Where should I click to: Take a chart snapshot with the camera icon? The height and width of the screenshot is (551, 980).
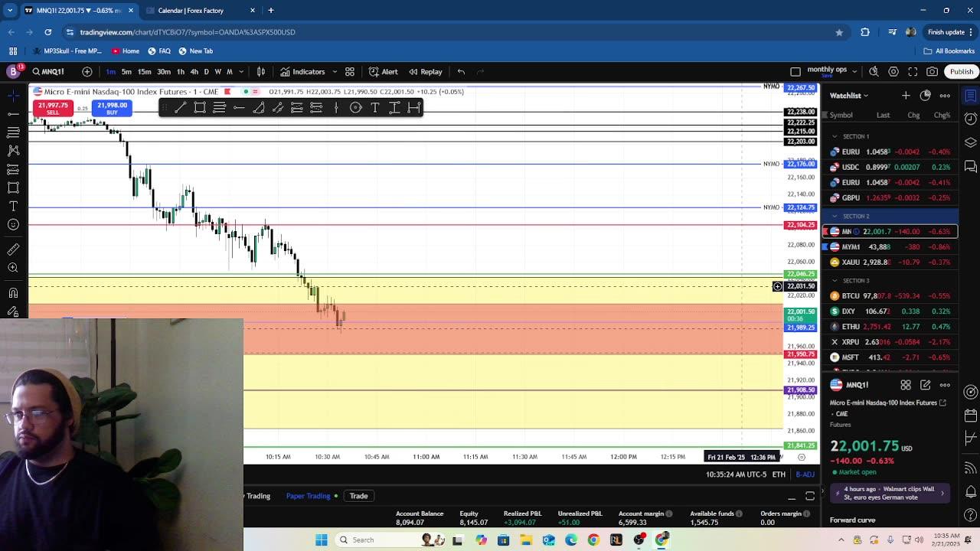tap(932, 72)
